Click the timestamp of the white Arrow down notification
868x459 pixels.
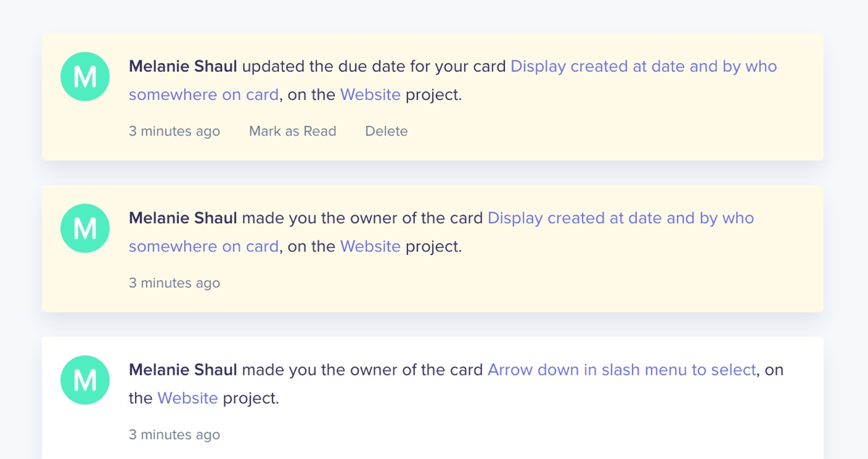[x=175, y=434]
